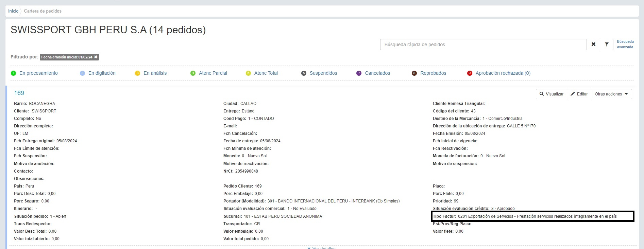The height and width of the screenshot is (249, 644).
Task: Click the Editar button
Action: 579,94
